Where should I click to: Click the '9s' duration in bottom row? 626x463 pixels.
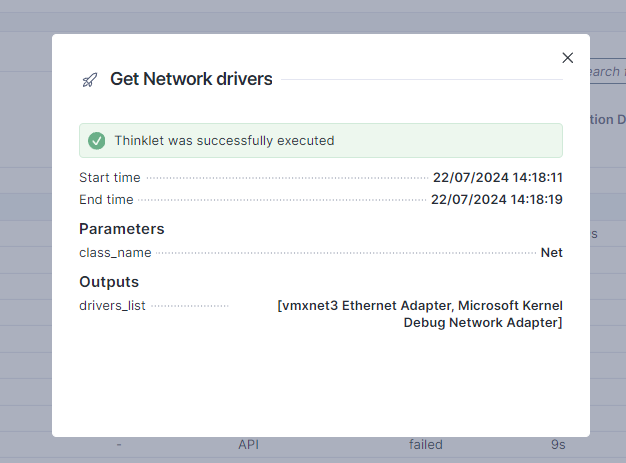[x=558, y=444]
